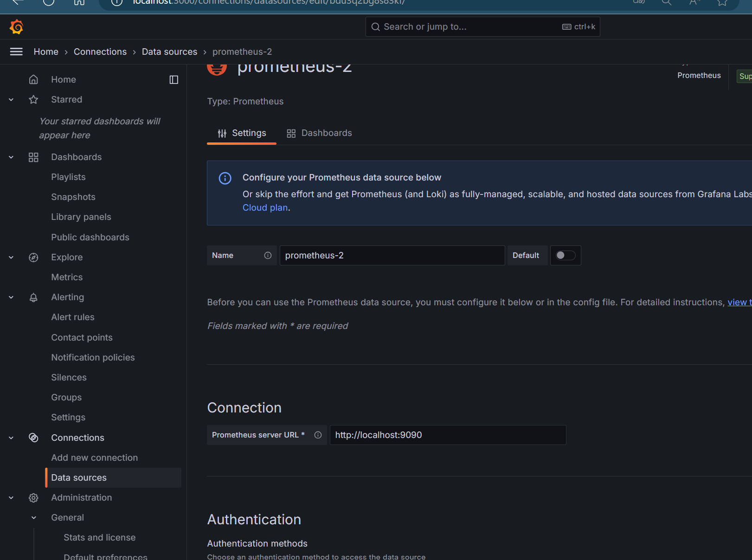The image size is (752, 560).
Task: Collapse the General subsection chevron
Action: [x=34, y=518]
